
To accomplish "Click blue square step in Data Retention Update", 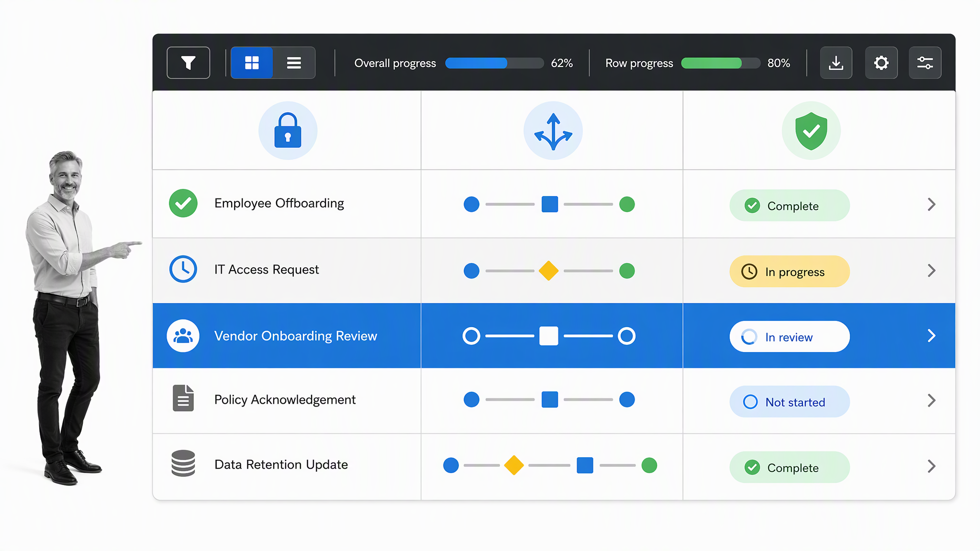I will [x=585, y=465].
